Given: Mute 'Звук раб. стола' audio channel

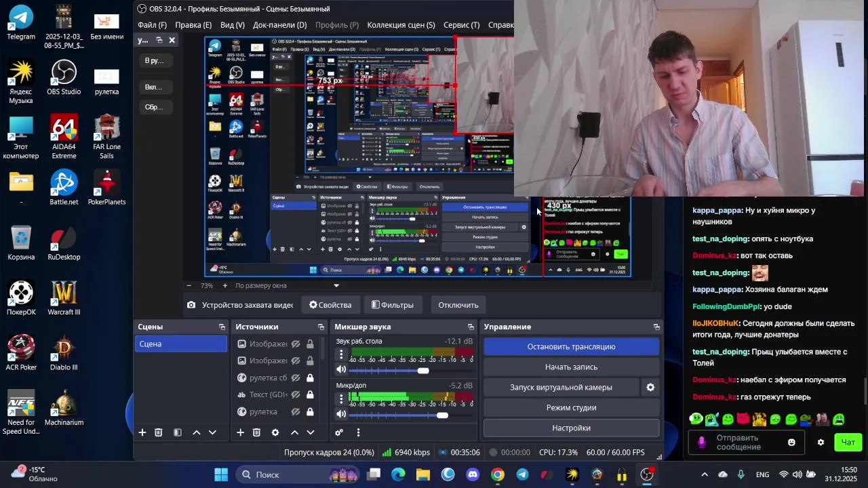Looking at the screenshot, I should (x=341, y=370).
